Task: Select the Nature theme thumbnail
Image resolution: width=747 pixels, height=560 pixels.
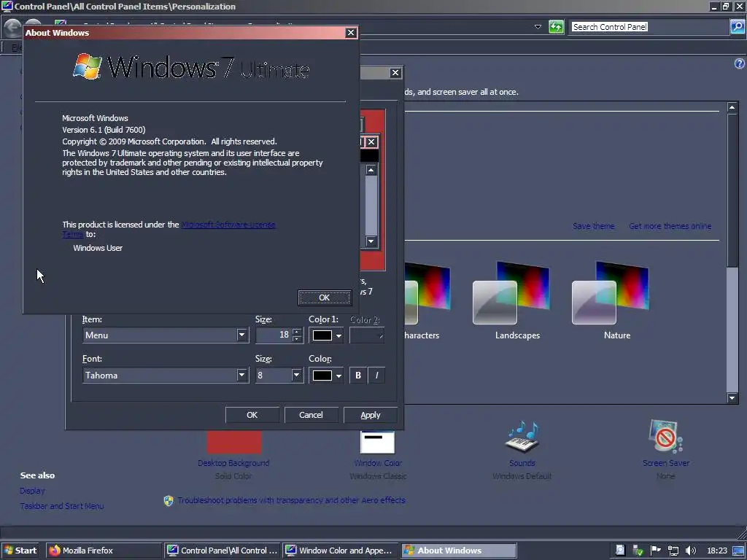Action: click(x=611, y=293)
